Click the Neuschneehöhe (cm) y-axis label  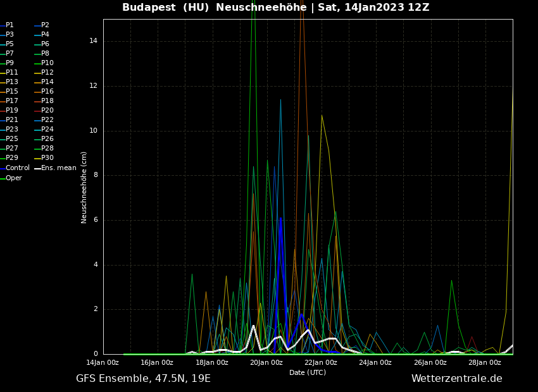click(84, 187)
